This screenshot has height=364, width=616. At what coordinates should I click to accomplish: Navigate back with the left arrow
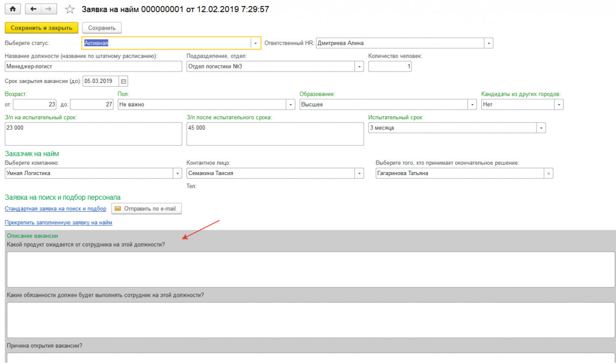(34, 8)
